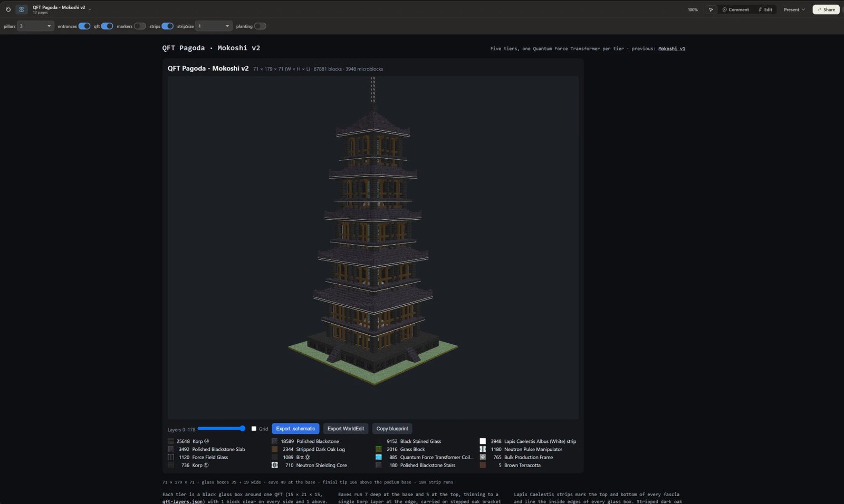
Task: Click the Polished Blackstone block icon
Action: pos(274,441)
